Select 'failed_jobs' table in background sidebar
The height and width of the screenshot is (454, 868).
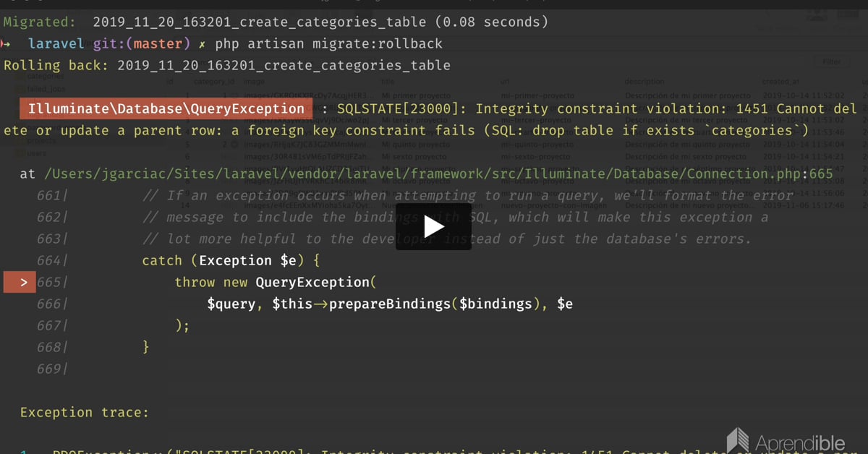click(x=46, y=88)
